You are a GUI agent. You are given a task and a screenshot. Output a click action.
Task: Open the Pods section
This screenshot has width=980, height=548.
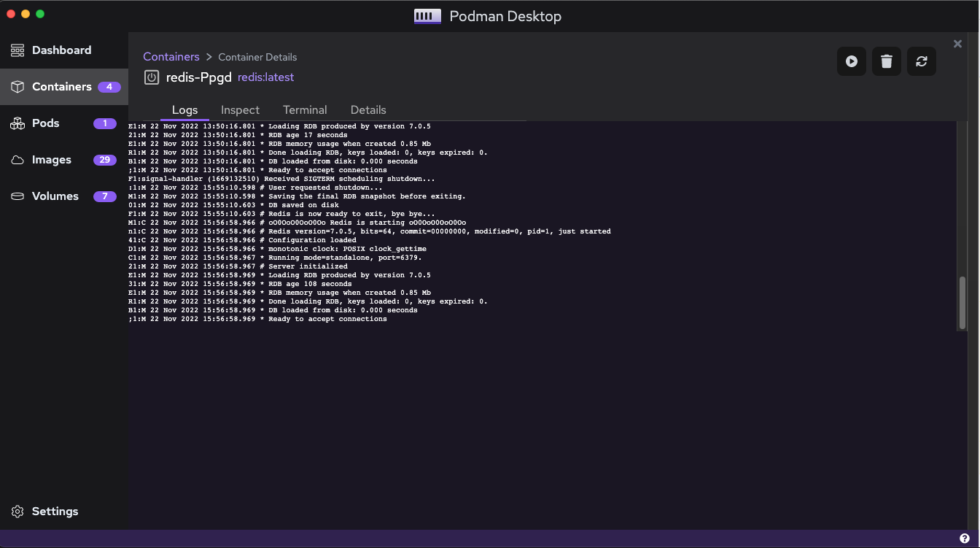click(x=45, y=123)
